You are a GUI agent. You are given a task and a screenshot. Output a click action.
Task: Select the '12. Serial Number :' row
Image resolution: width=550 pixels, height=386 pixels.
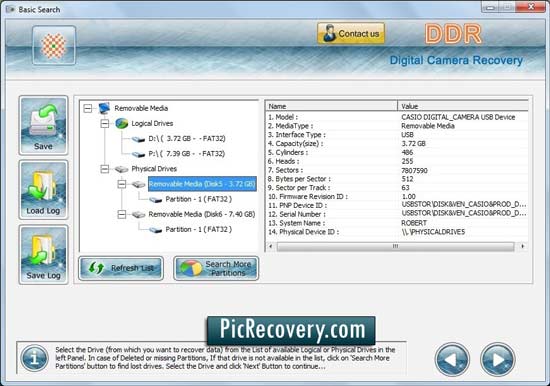(397, 214)
